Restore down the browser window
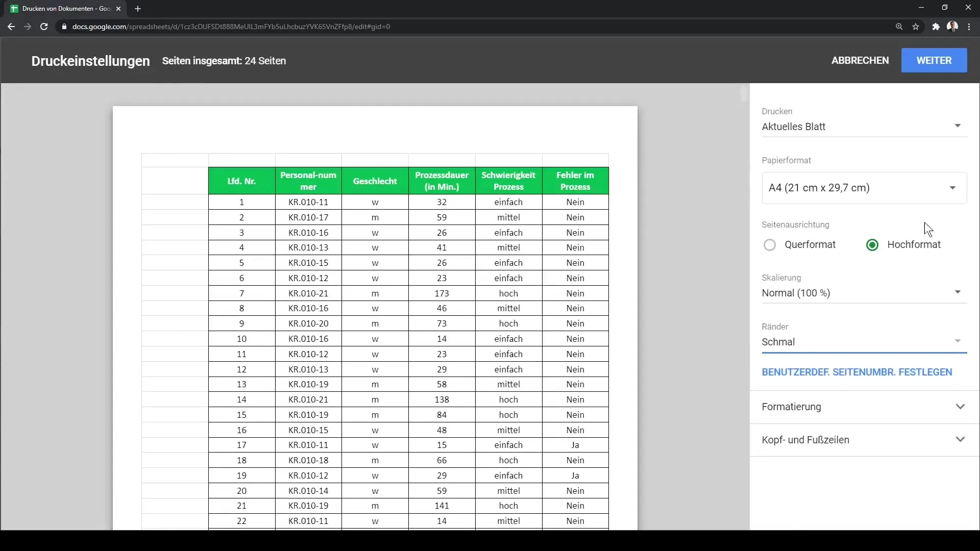This screenshot has width=980, height=551. tap(945, 8)
